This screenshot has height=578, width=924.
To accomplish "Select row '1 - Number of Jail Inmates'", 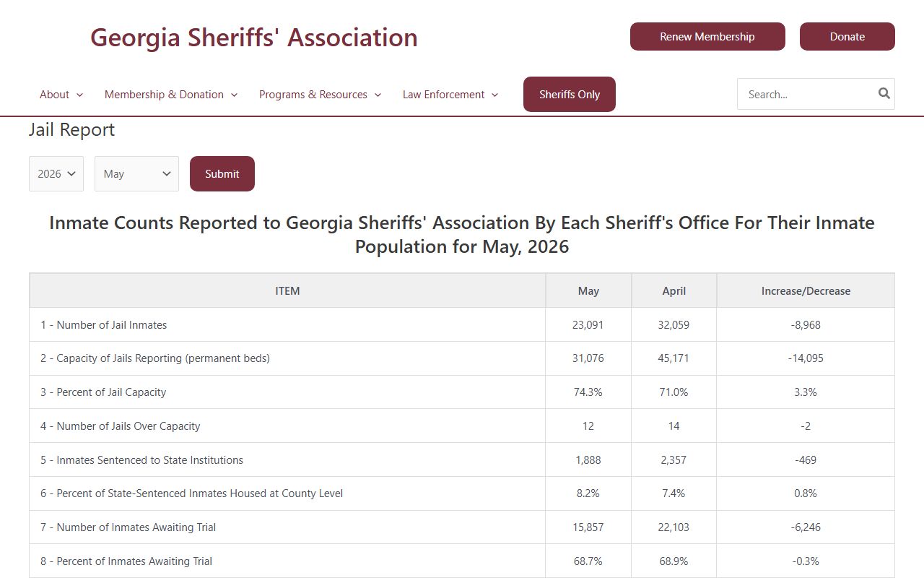I will click(462, 324).
